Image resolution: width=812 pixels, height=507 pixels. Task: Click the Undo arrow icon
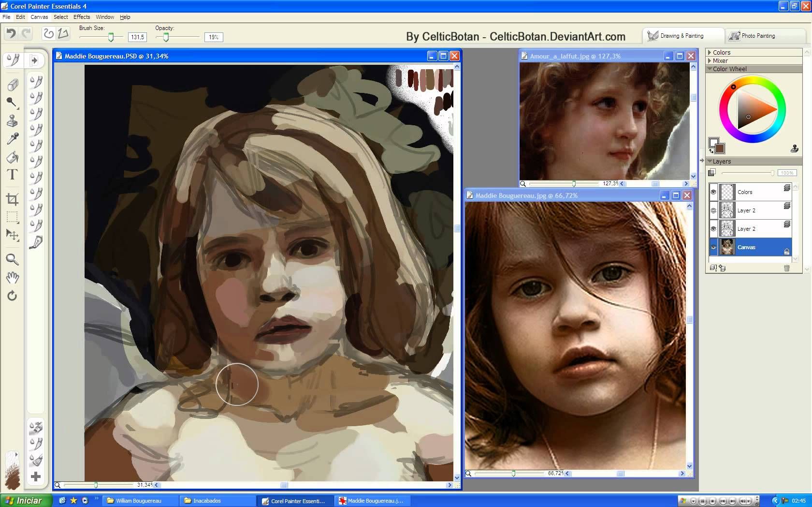click(x=11, y=33)
